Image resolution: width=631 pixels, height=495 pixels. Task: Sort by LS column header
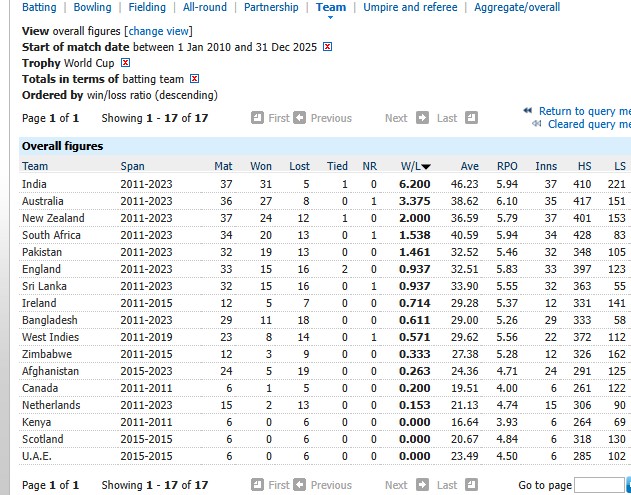pyautogui.click(x=620, y=166)
